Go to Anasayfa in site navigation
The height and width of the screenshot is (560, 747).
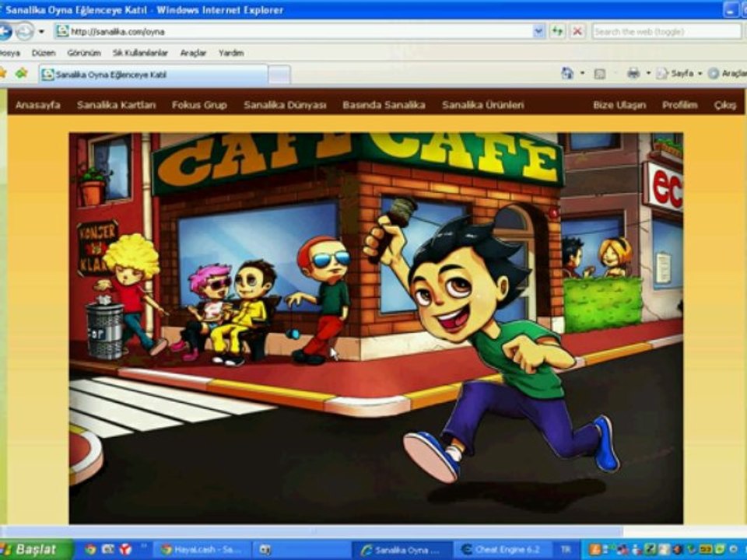(37, 105)
